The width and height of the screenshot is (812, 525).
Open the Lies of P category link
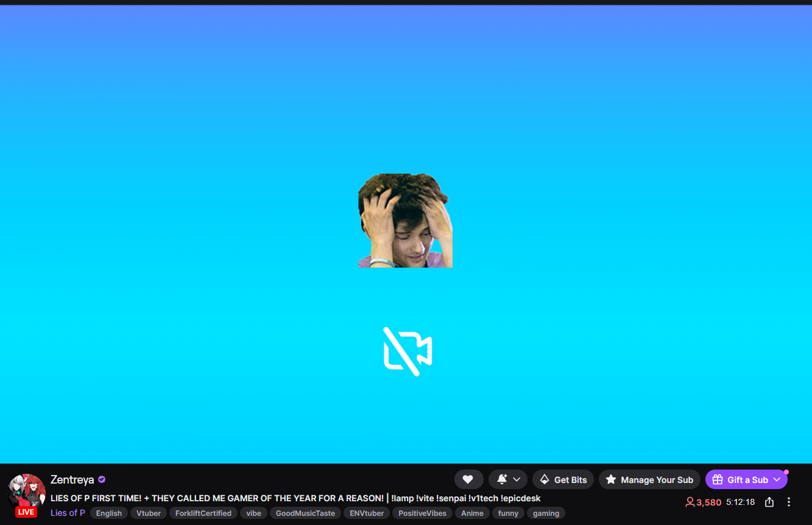(x=68, y=513)
